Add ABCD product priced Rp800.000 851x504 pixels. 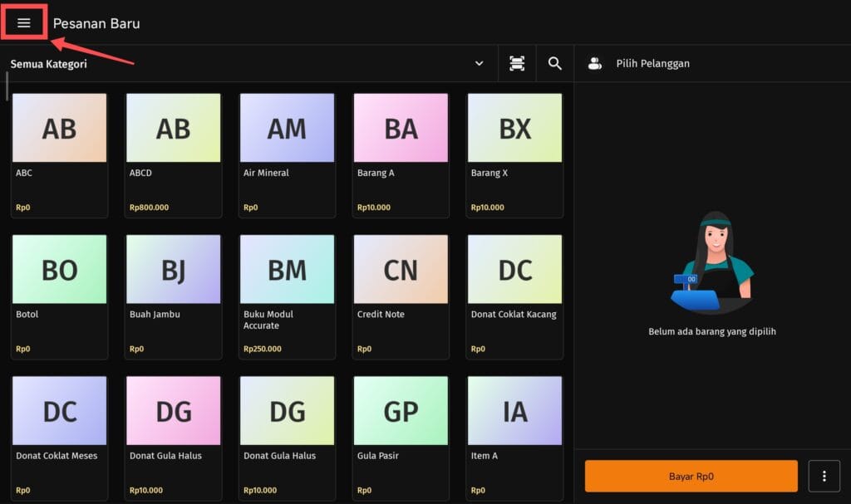(x=173, y=155)
